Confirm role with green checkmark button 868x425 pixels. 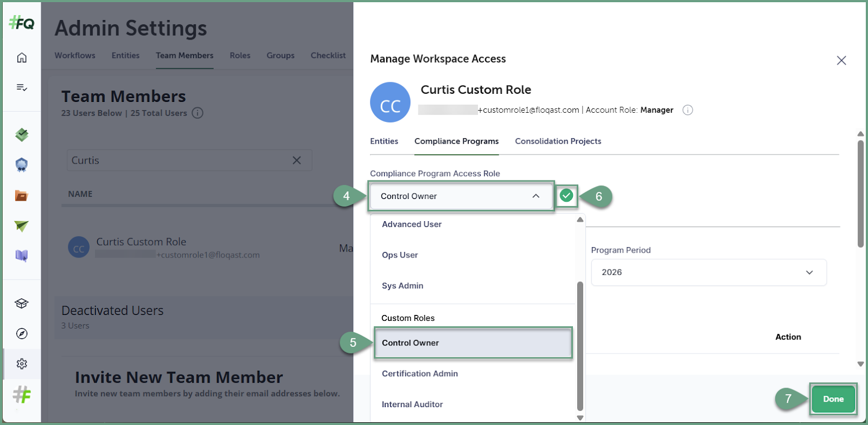pyautogui.click(x=566, y=196)
